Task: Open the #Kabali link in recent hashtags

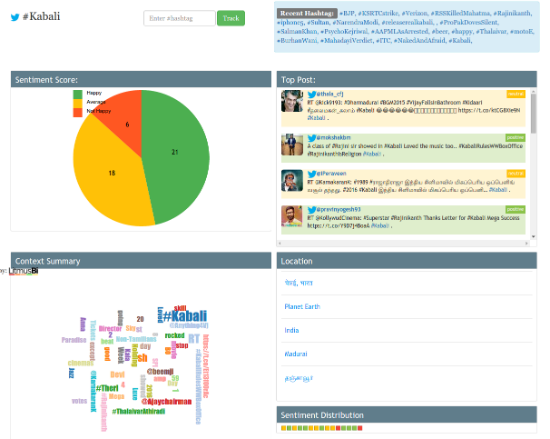Action: [460, 41]
